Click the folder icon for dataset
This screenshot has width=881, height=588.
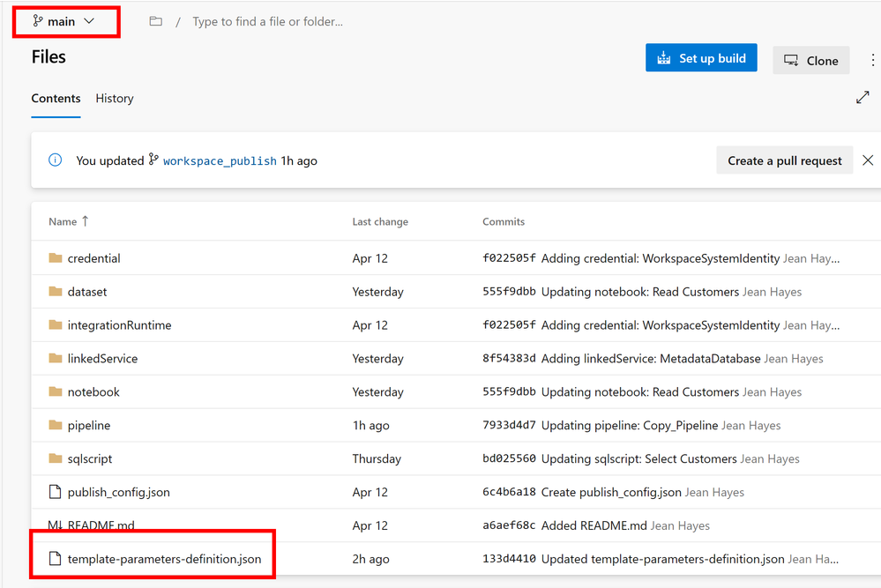(x=55, y=292)
